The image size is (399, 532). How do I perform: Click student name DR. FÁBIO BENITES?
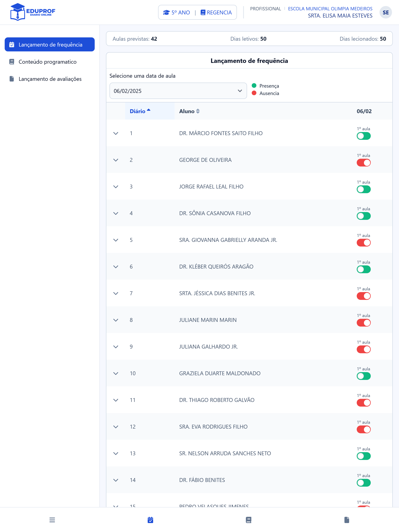[202, 480]
